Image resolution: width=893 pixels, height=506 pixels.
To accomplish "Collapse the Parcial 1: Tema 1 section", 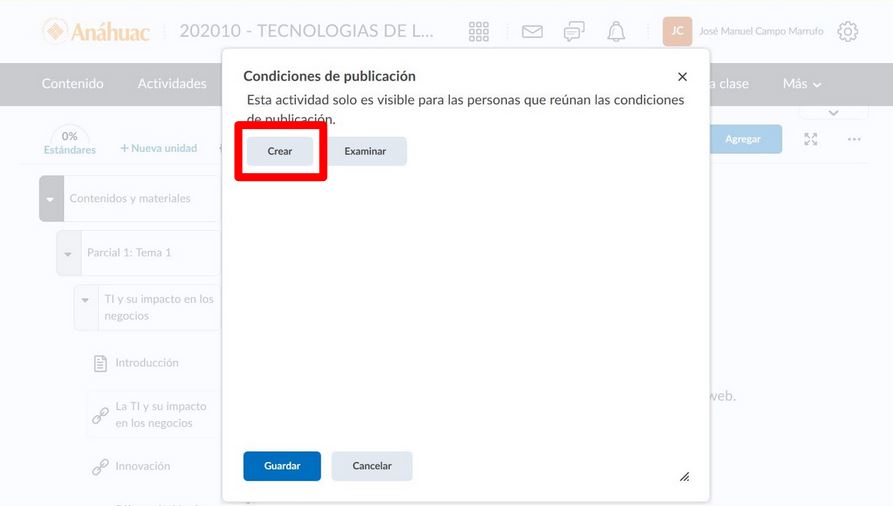I will point(68,254).
